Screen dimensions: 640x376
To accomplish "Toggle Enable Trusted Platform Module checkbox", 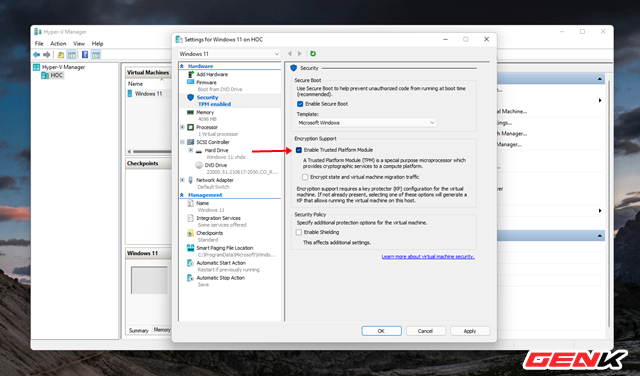I will [x=299, y=150].
